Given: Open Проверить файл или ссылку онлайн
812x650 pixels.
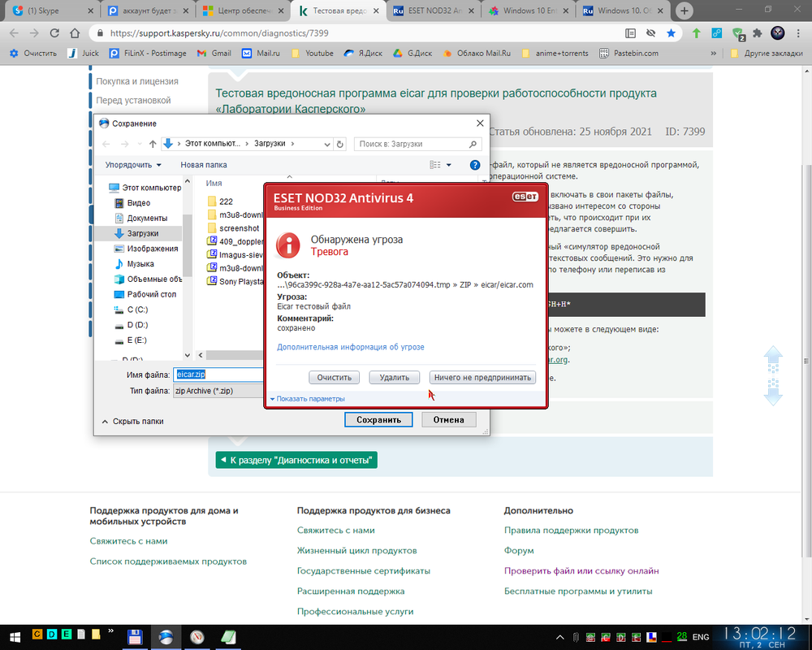Looking at the screenshot, I should (581, 570).
